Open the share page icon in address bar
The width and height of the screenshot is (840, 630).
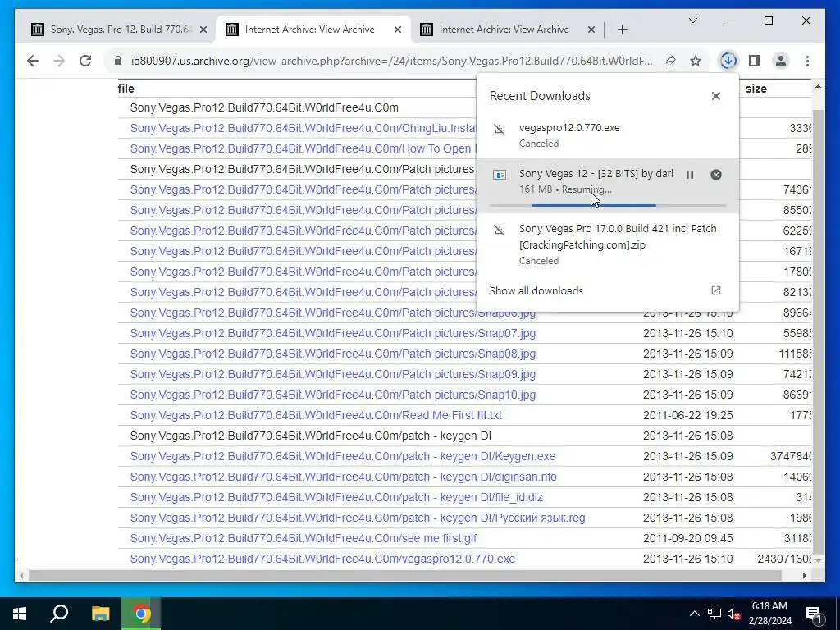tap(669, 61)
